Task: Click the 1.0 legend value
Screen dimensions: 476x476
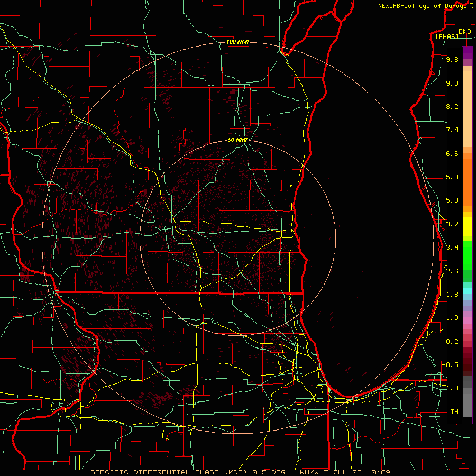Action: 452,318
